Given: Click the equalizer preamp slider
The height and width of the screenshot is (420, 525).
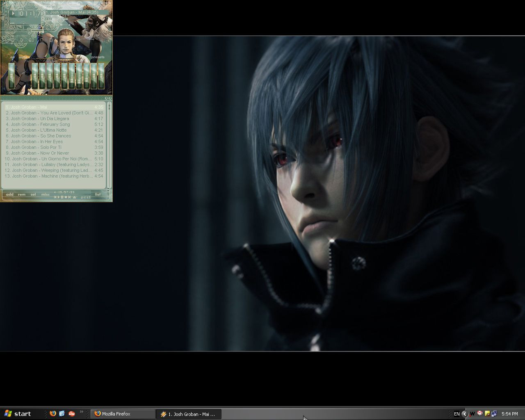Looking at the screenshot, I should [11, 76].
